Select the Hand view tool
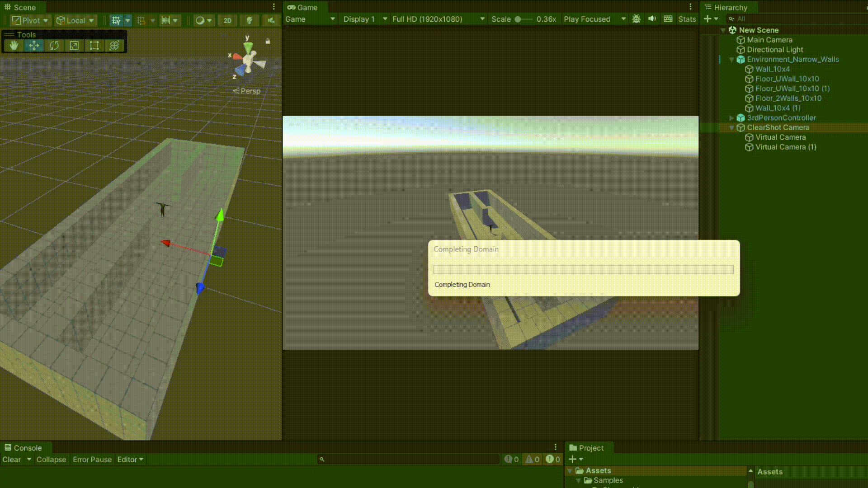The width and height of the screenshot is (868, 488). (14, 46)
